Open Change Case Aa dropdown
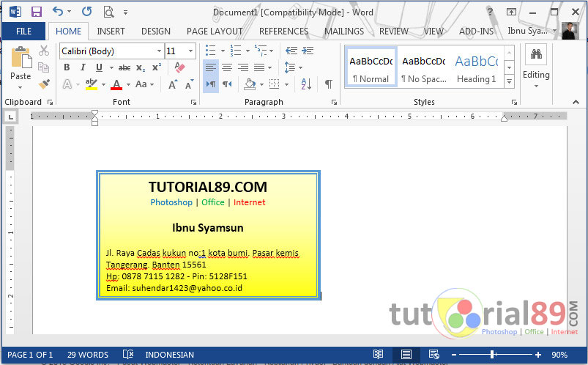The image size is (588, 365). [x=145, y=84]
